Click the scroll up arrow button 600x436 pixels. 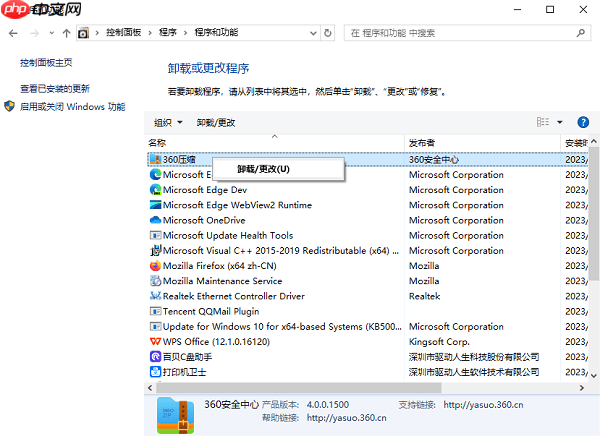[594, 141]
